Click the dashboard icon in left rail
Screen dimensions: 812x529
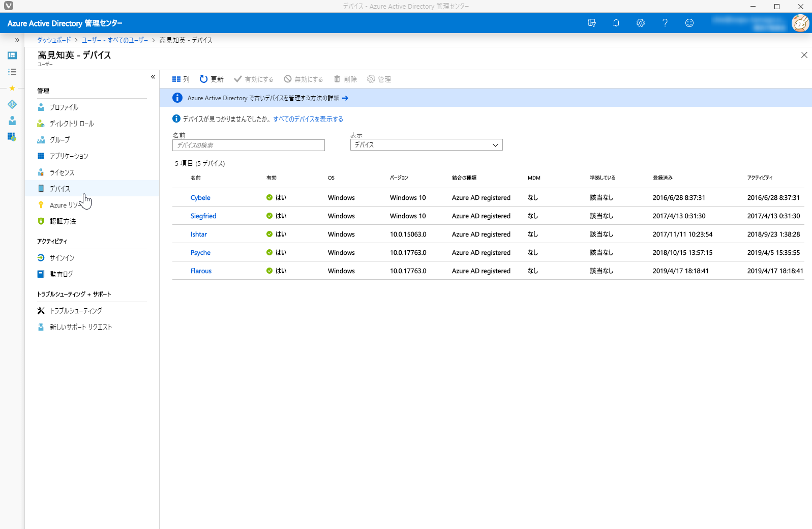pos(12,55)
